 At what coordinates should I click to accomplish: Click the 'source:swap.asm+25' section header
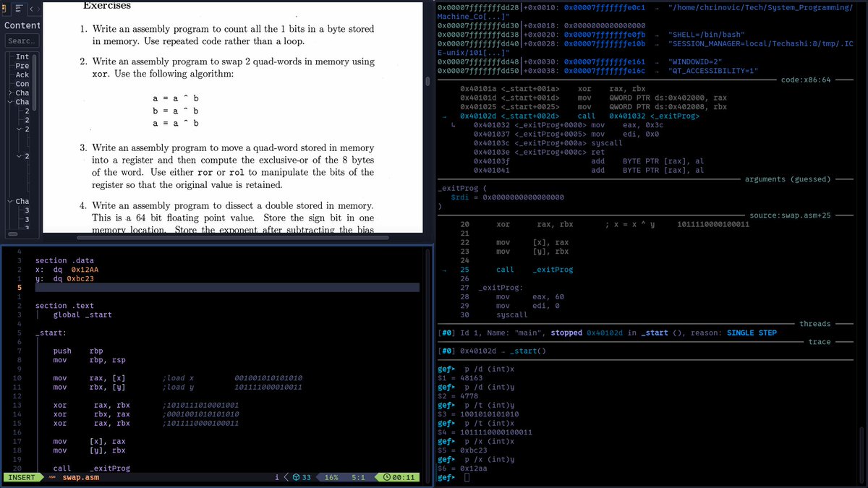790,215
